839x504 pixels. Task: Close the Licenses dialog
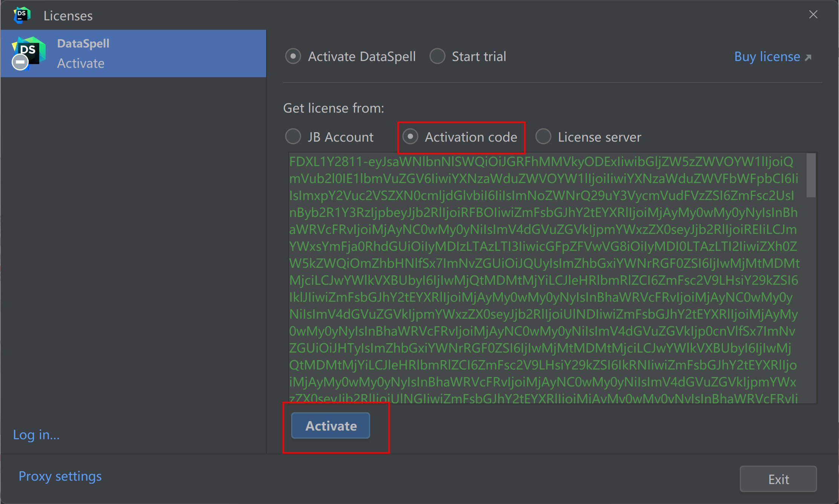(x=813, y=15)
